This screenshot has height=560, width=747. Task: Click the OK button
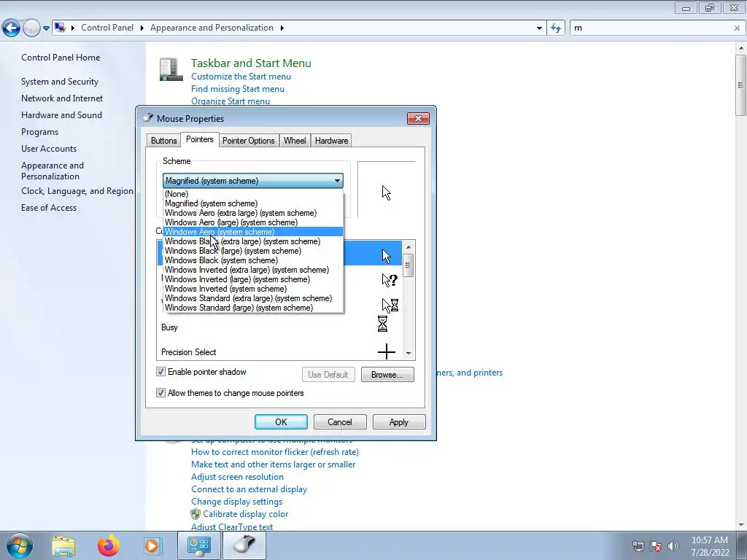281,422
